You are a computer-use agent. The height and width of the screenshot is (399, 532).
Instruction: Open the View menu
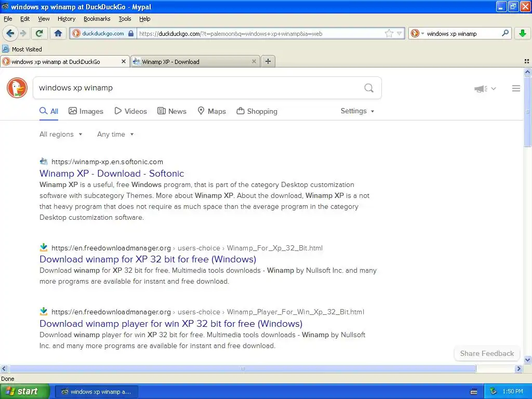(x=44, y=19)
